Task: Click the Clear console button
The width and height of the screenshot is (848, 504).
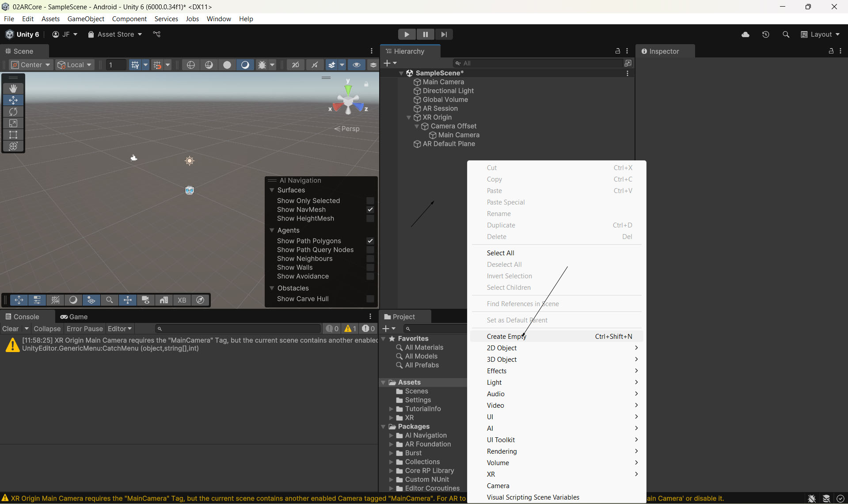Action: click(x=11, y=329)
